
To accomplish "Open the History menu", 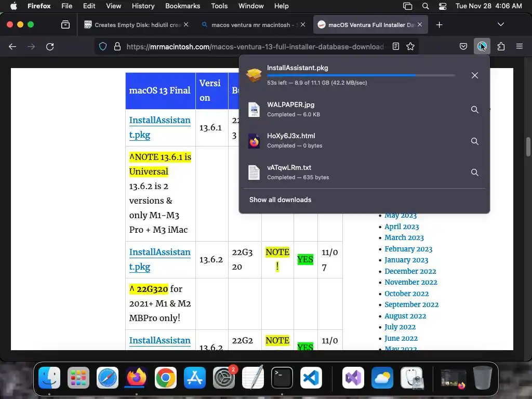I will (x=143, y=6).
